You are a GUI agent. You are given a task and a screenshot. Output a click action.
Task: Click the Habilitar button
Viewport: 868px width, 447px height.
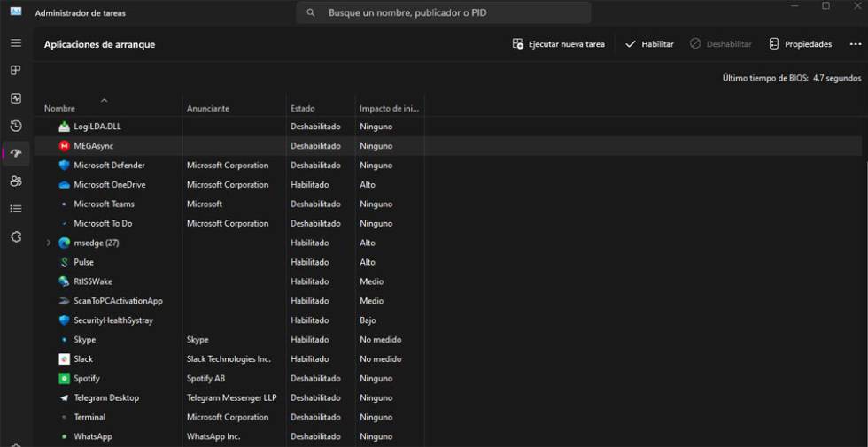(649, 44)
